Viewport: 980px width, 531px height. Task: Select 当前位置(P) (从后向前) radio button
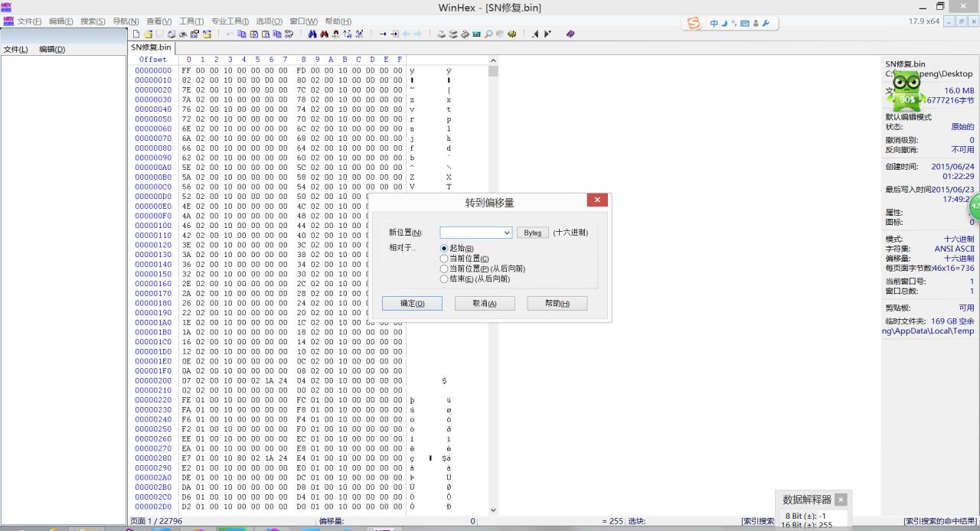coord(444,269)
